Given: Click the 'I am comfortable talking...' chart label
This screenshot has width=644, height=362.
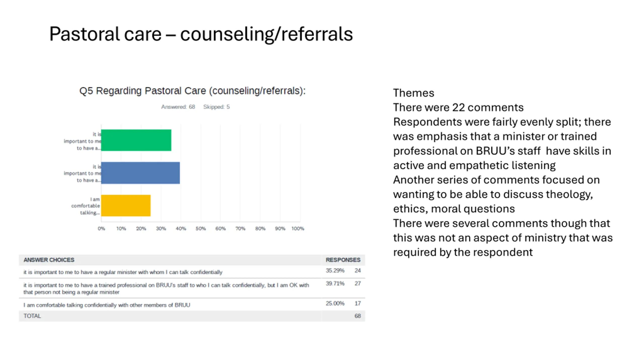Looking at the screenshot, I should [86, 206].
